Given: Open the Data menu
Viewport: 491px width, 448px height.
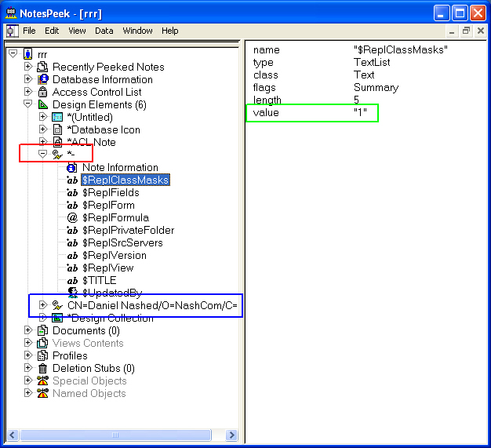Looking at the screenshot, I should [x=104, y=31].
